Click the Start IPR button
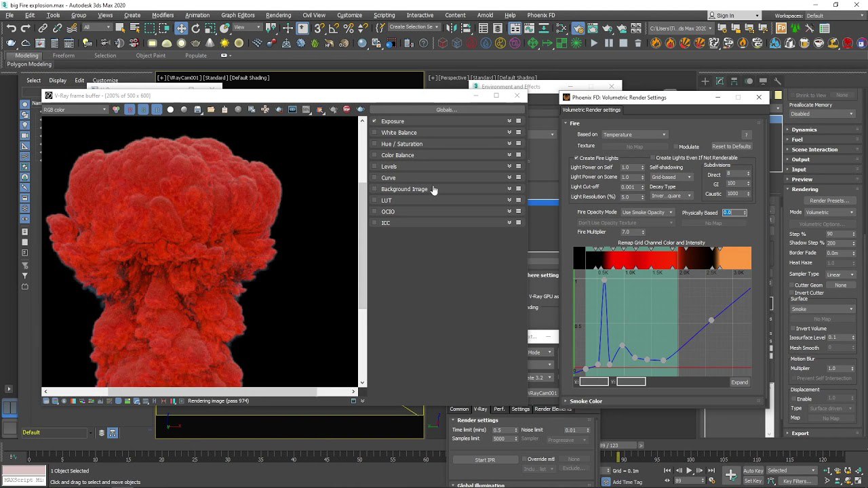The image size is (868, 488). (485, 460)
